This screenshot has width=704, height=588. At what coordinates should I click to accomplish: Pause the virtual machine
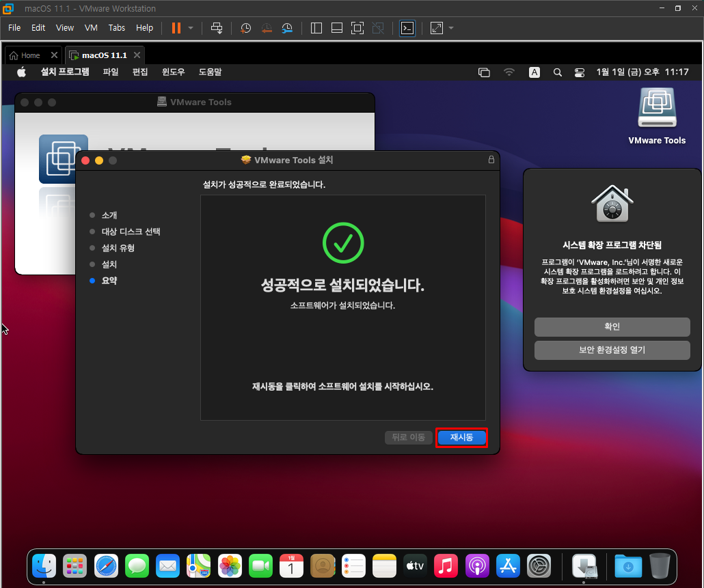point(176,28)
